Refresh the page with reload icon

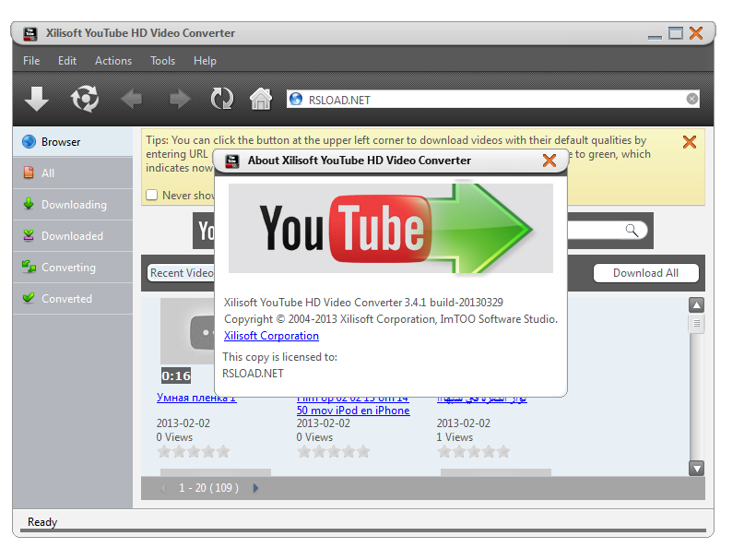[222, 99]
